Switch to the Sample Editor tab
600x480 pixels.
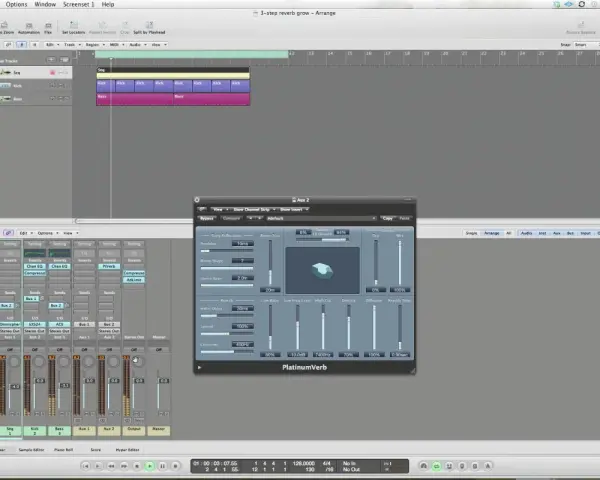[x=31, y=450]
